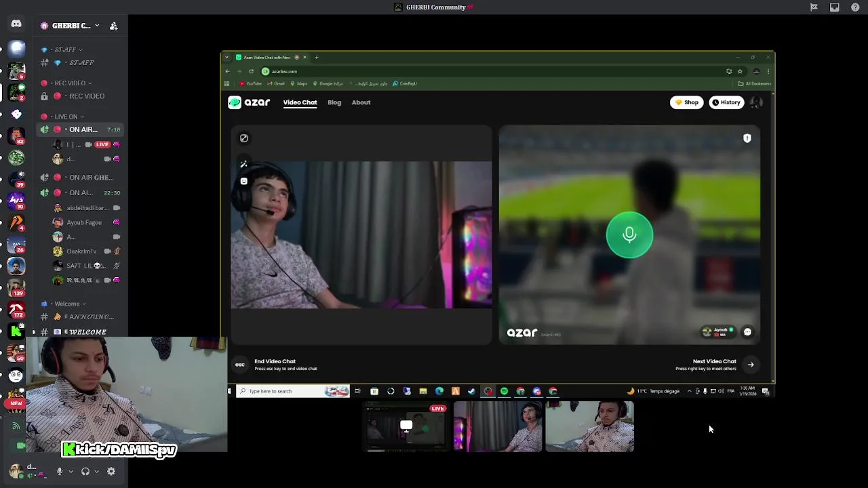Image resolution: width=868 pixels, height=488 pixels.
Task: Toggle the green microphone button on Azar video
Action: [x=629, y=235]
